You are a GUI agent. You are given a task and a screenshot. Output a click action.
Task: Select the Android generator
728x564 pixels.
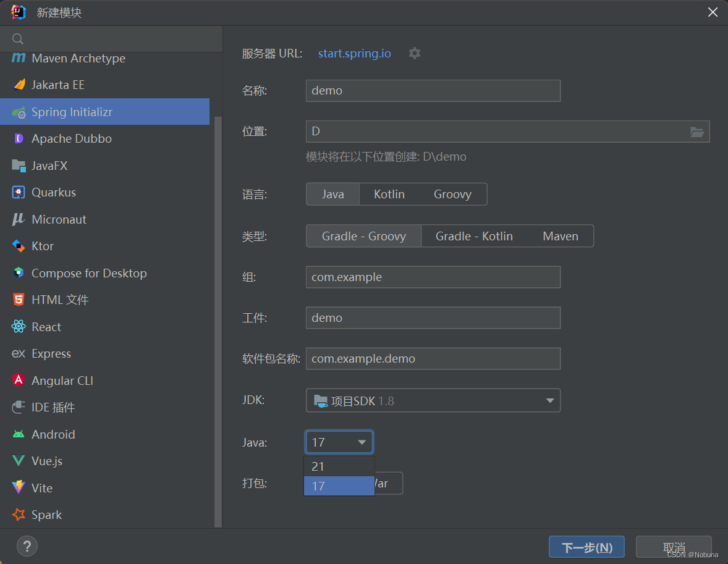point(51,434)
